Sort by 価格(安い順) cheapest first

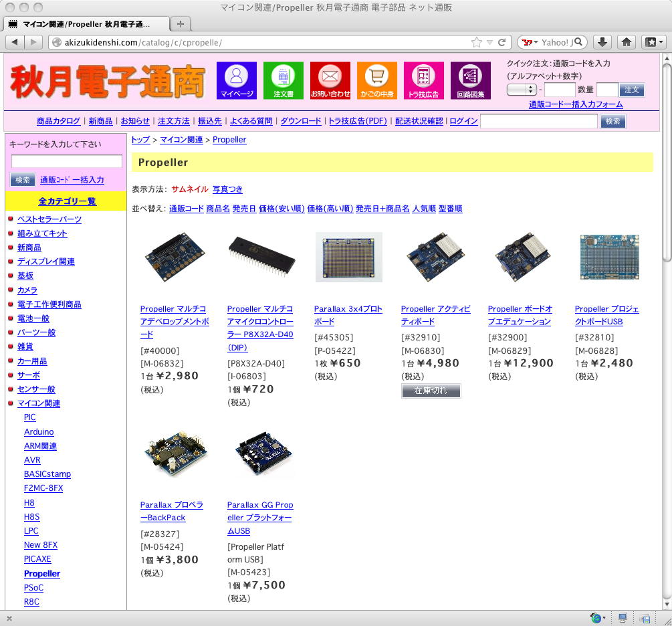coord(282,209)
